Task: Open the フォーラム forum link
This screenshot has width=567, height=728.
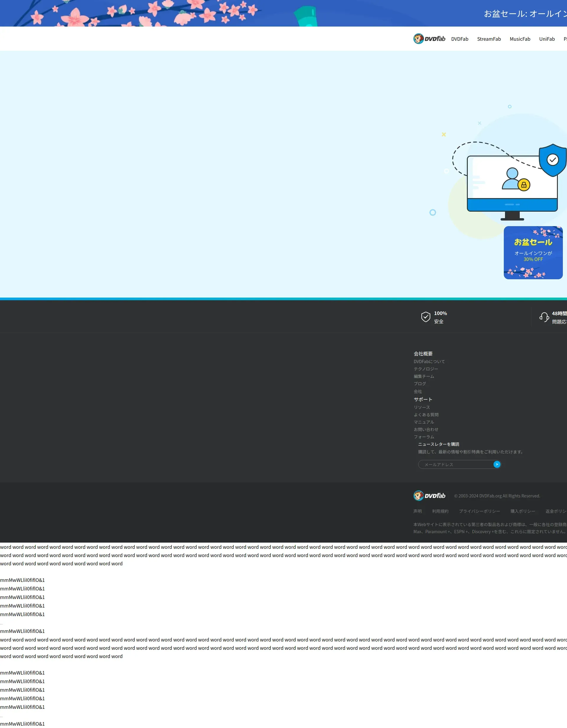Action: (423, 437)
